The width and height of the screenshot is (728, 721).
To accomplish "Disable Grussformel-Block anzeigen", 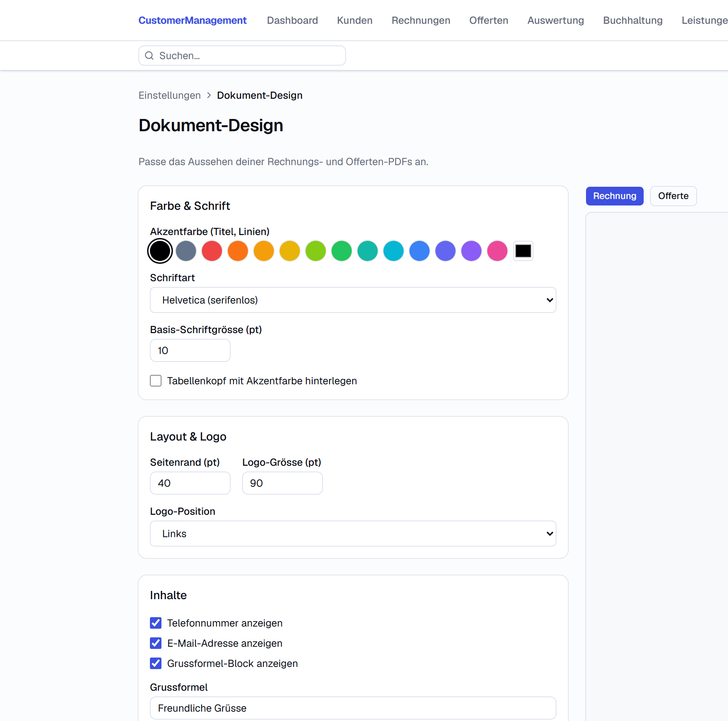I will pos(156,663).
